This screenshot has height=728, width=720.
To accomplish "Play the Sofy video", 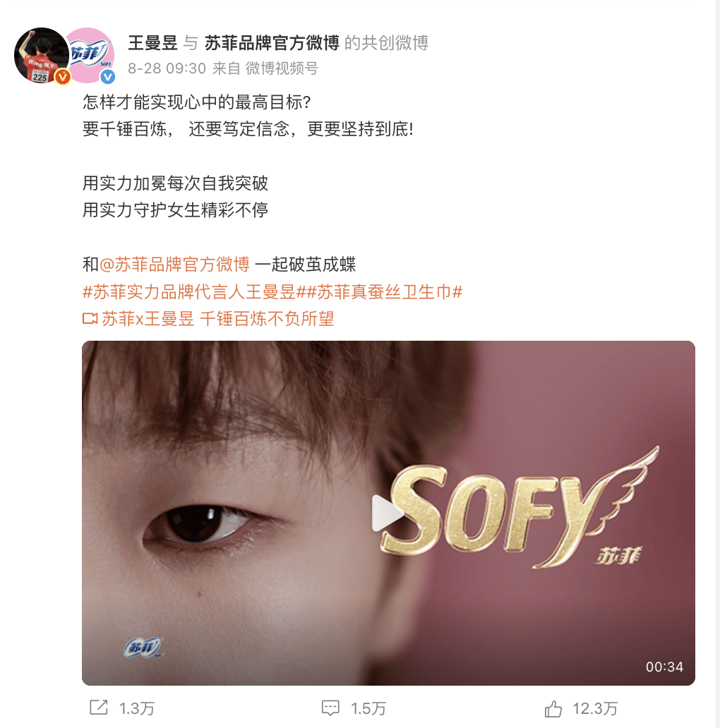I will click(x=387, y=513).
